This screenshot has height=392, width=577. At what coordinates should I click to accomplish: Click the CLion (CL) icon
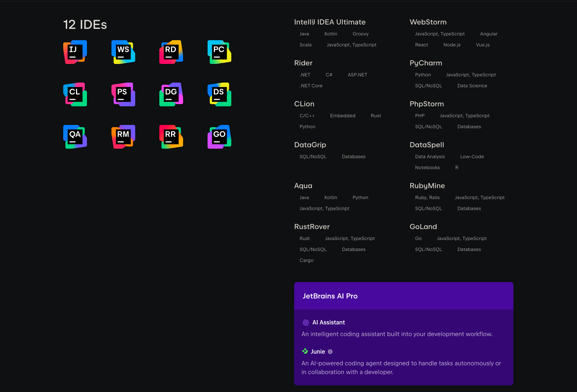75,94
